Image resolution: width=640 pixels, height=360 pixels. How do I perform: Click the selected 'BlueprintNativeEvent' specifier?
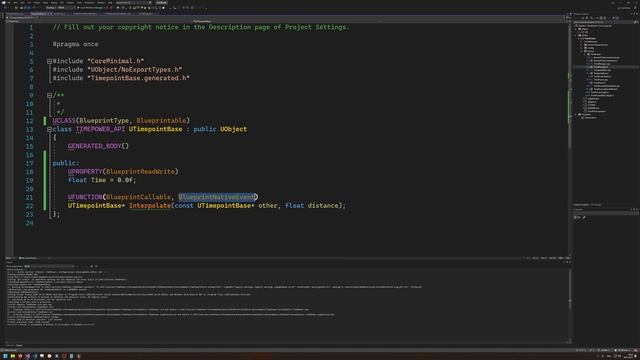point(217,197)
